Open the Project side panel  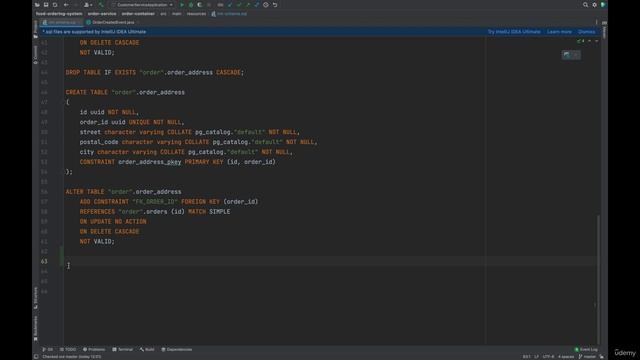[x=36, y=29]
